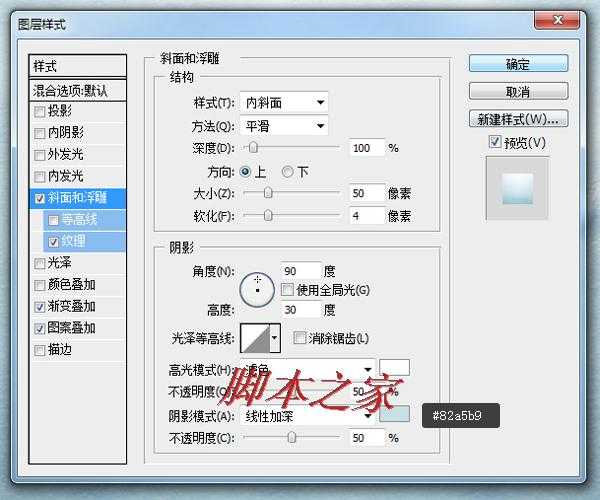Click the 取消 button
The width and height of the screenshot is (600, 500).
pos(518,91)
